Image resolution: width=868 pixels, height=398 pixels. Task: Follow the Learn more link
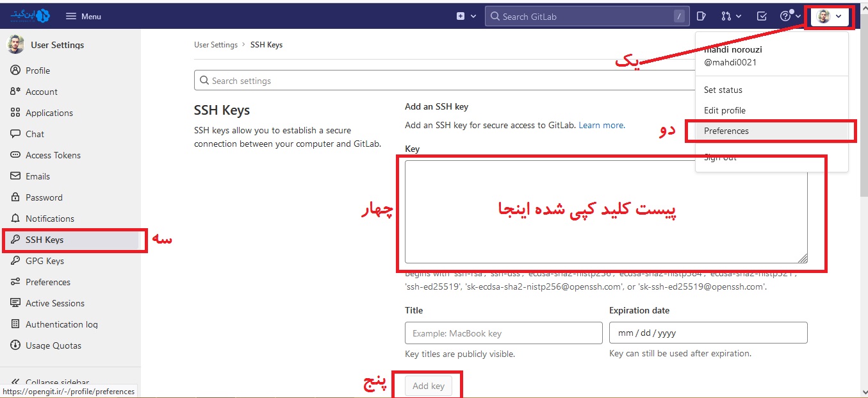point(602,125)
